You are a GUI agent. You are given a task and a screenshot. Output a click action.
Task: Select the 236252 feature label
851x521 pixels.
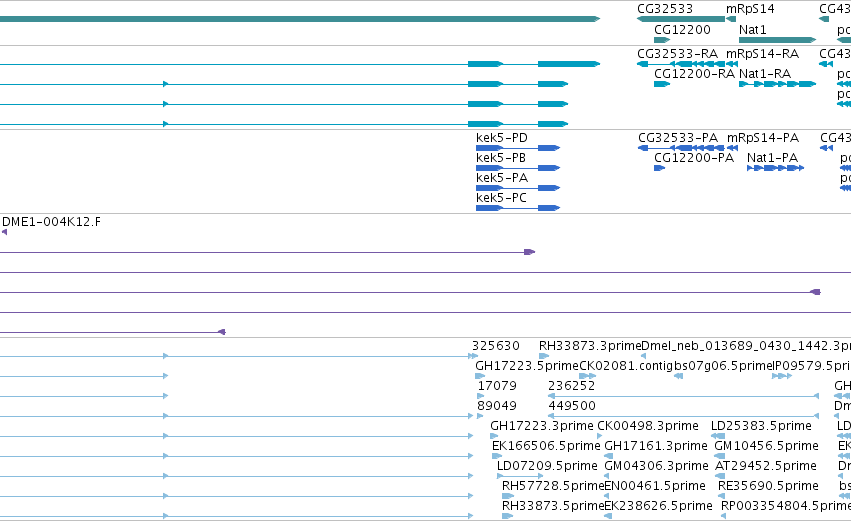tap(571, 386)
